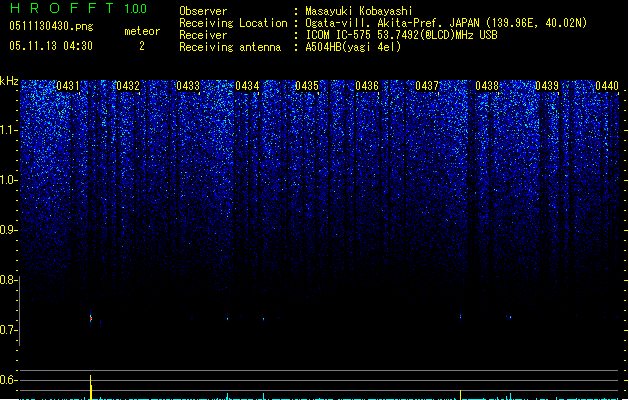The width and height of the screenshot is (629, 400).
Task: Click the receiver ICOM IC-575 frequency text
Action: click(402, 35)
